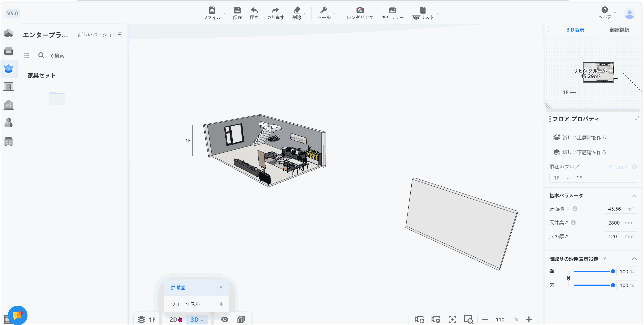Select the blue crown enterprise sidebar icon
This screenshot has height=325, width=644.
[x=9, y=68]
